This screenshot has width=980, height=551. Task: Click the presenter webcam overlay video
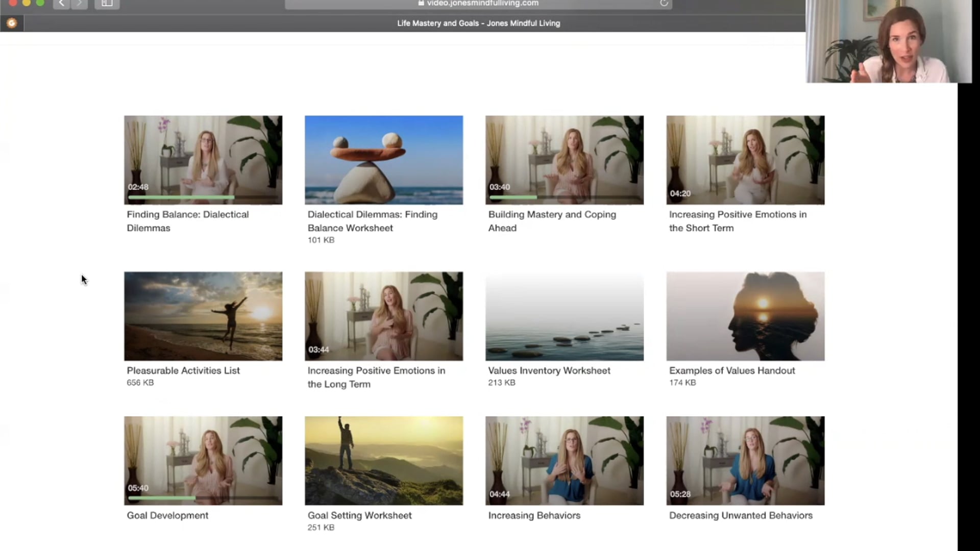(x=888, y=41)
